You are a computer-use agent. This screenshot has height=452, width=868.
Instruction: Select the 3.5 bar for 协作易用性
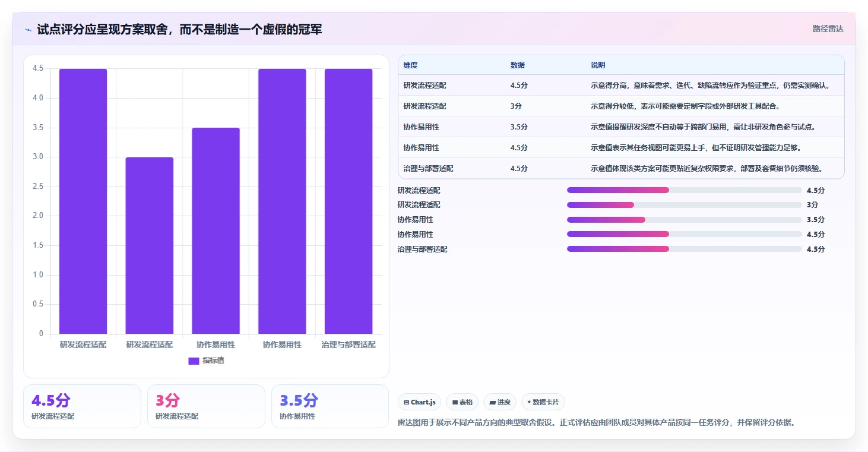pyautogui.click(x=216, y=230)
